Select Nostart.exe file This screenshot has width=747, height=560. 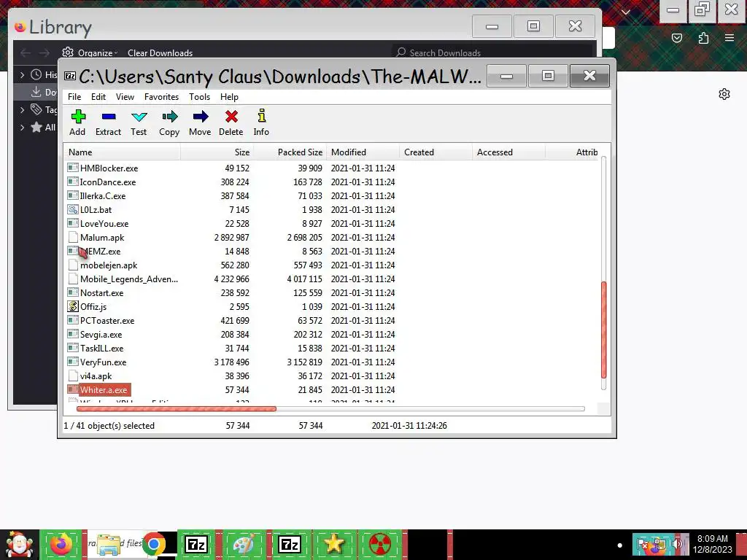click(x=102, y=293)
